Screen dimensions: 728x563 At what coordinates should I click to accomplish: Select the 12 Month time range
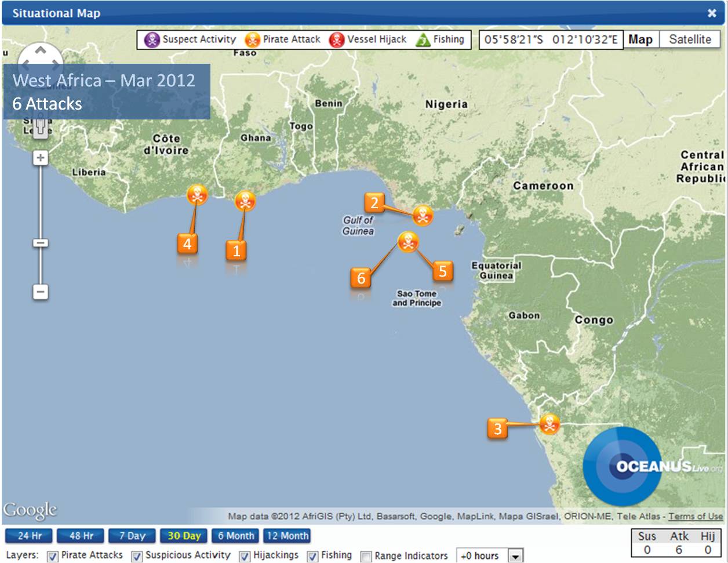point(287,536)
